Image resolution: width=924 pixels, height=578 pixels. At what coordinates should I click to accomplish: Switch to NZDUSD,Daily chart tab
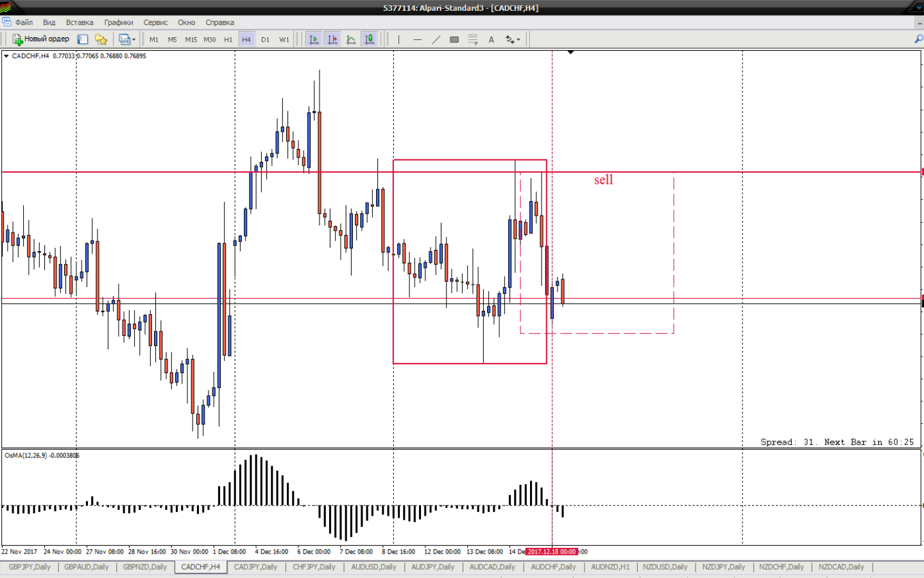click(665, 567)
